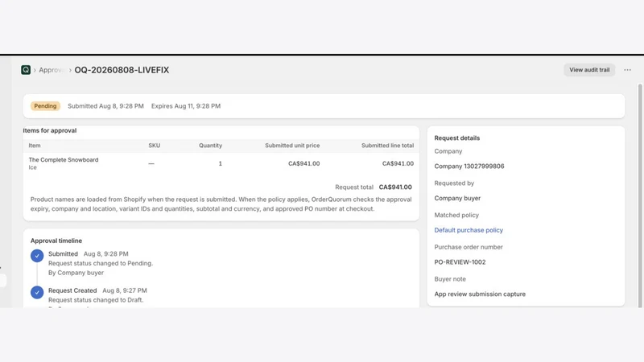Click the Purchase order number label
Screen dimensions: 644x362
tap(469, 248)
